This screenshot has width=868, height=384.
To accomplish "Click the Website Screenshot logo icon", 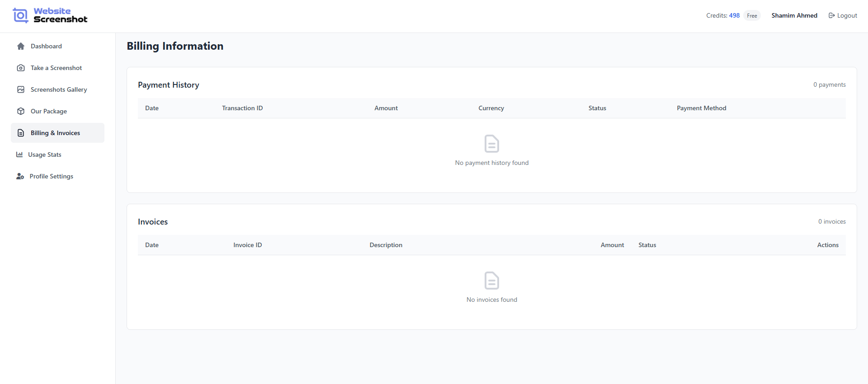I will [20, 15].
